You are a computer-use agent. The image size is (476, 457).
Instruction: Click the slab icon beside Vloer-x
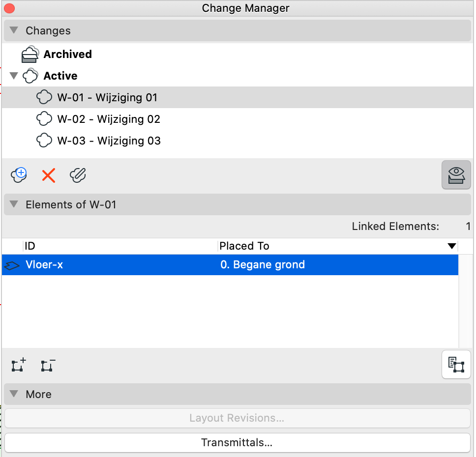click(11, 266)
